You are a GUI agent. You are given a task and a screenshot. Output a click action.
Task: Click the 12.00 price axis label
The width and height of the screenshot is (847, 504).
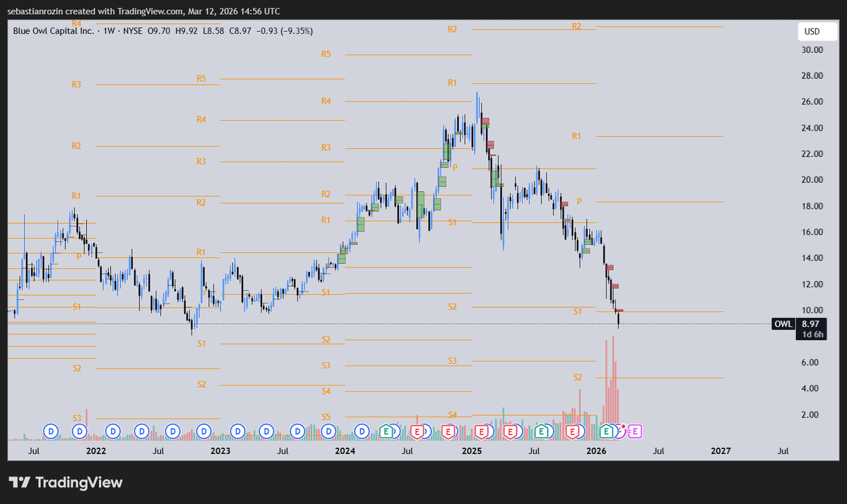tap(812, 284)
